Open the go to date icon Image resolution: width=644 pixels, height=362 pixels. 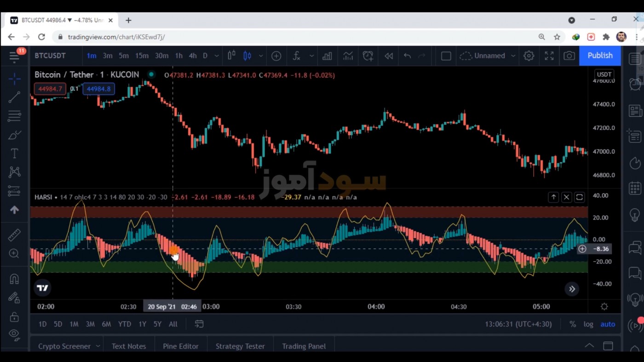[x=199, y=324]
